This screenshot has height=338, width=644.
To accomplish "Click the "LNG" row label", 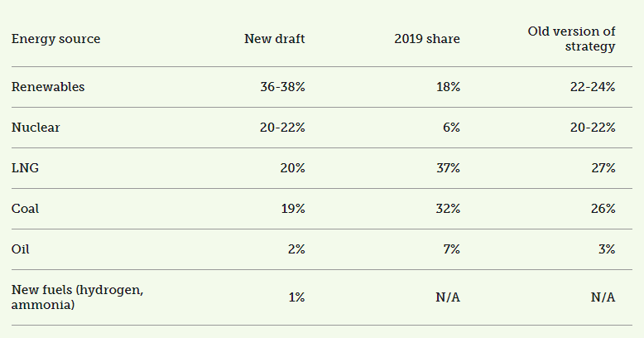I will [x=26, y=168].
